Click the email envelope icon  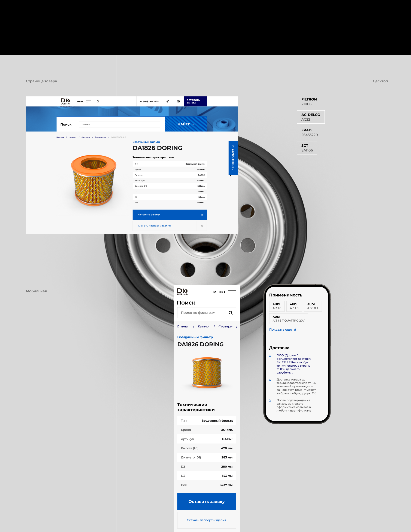178,101
